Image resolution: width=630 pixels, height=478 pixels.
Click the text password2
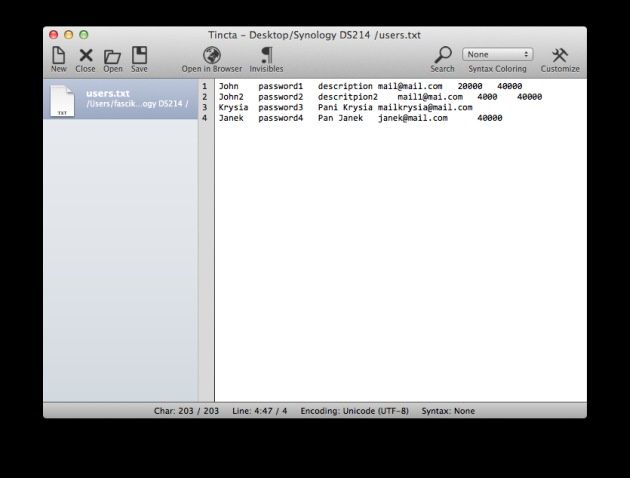tap(280, 97)
